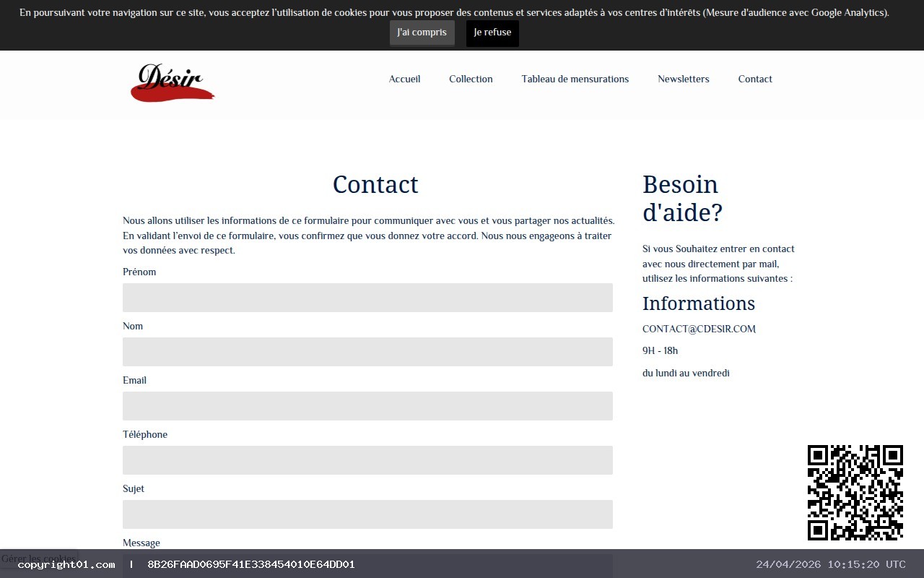Viewport: 924px width, 578px height.
Task: Navigate to Accueil
Action: [404, 79]
